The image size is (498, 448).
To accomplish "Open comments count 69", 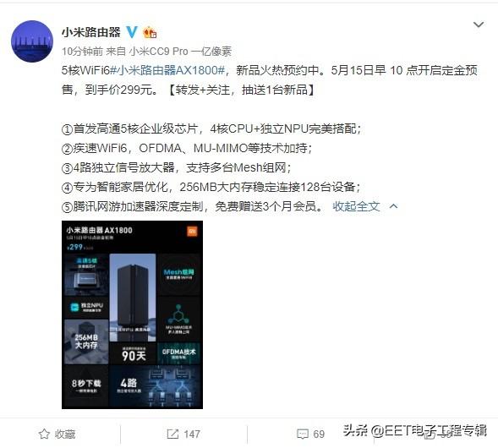I will click(x=319, y=434).
